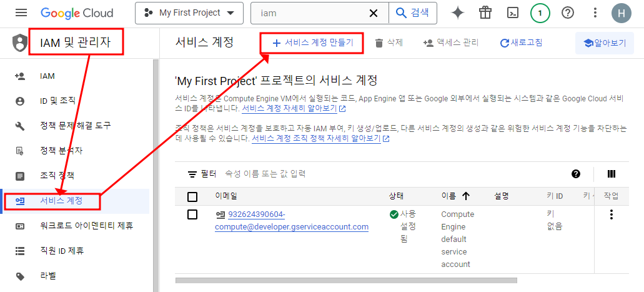Click 서비스 계정 만들기 button
644x292 pixels.
pyautogui.click(x=312, y=43)
